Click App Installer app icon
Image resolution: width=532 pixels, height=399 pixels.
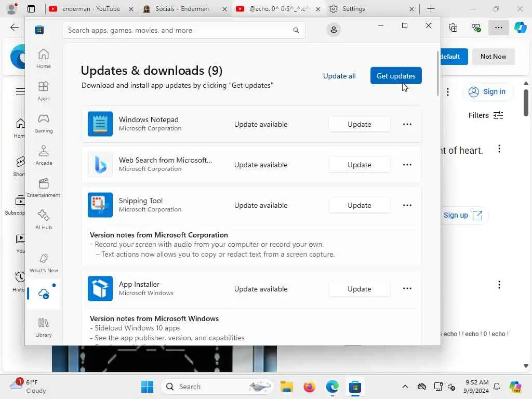pos(100,288)
